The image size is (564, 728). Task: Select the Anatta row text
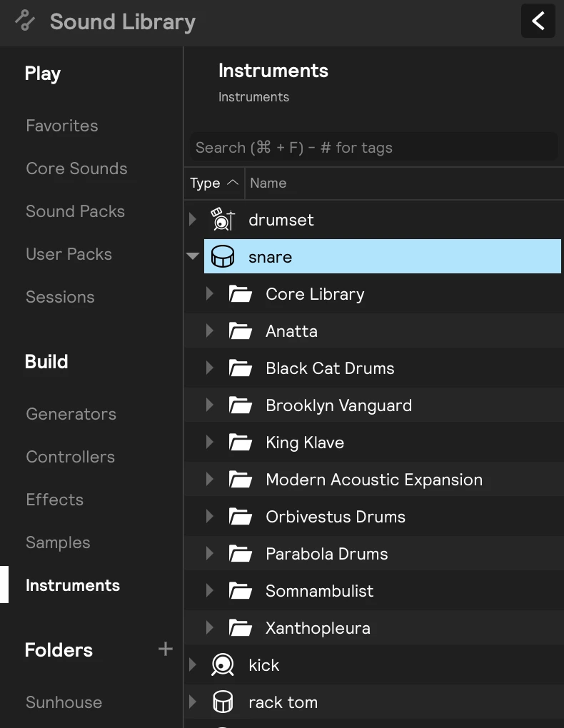tap(291, 331)
